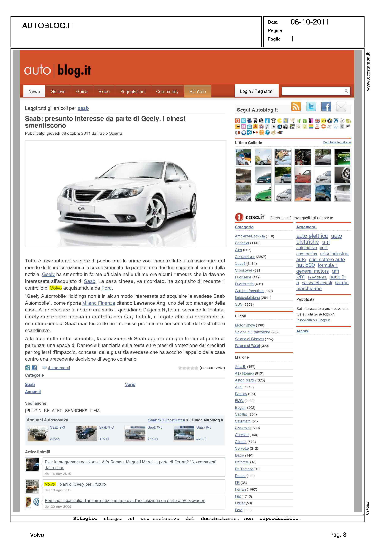The image size is (392, 550).
Task: Click the airplane network icon
Action: coord(329,127)
